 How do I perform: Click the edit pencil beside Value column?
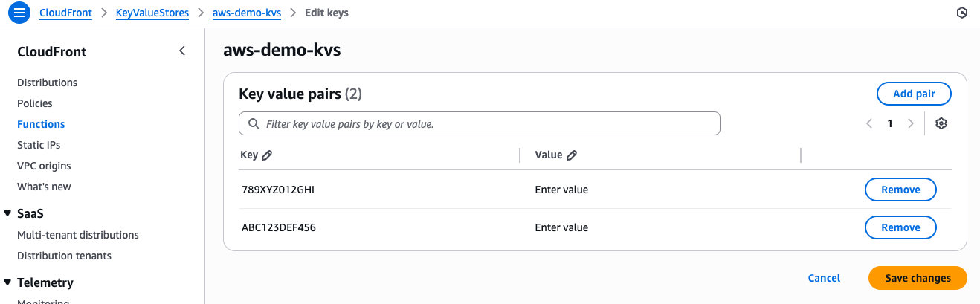pyautogui.click(x=572, y=155)
